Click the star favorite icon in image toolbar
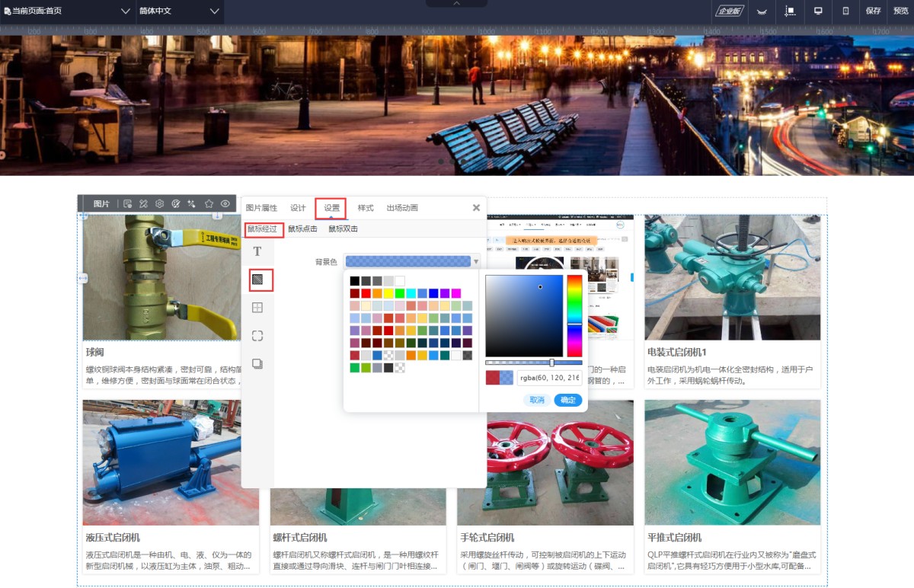 pos(209,204)
